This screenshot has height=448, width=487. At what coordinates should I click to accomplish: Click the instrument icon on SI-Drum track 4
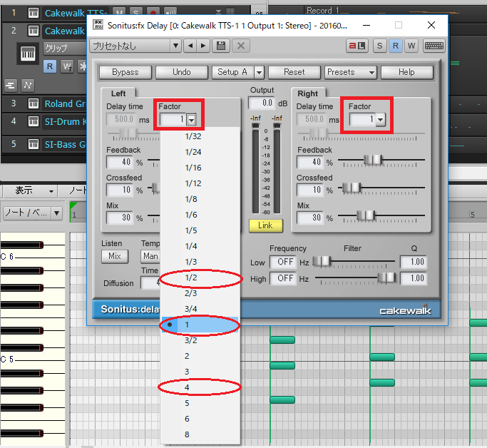[x=34, y=121]
